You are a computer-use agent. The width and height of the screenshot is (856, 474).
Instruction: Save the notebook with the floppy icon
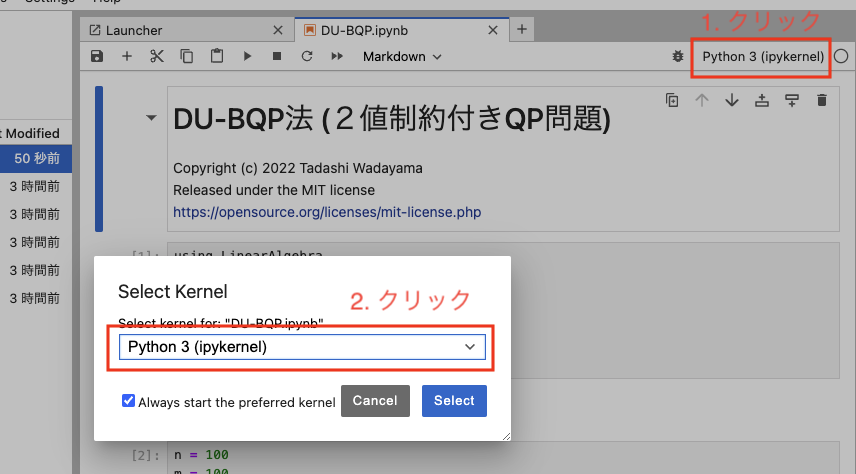[x=97, y=56]
